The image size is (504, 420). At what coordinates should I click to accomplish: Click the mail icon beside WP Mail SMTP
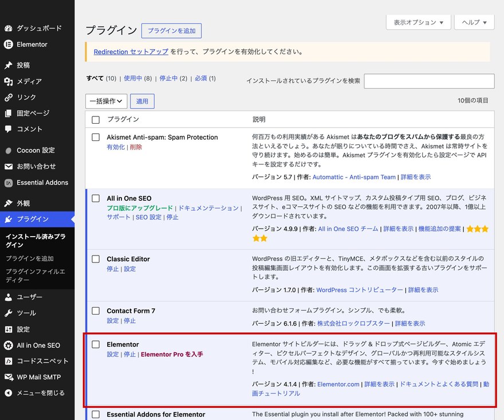(x=9, y=377)
